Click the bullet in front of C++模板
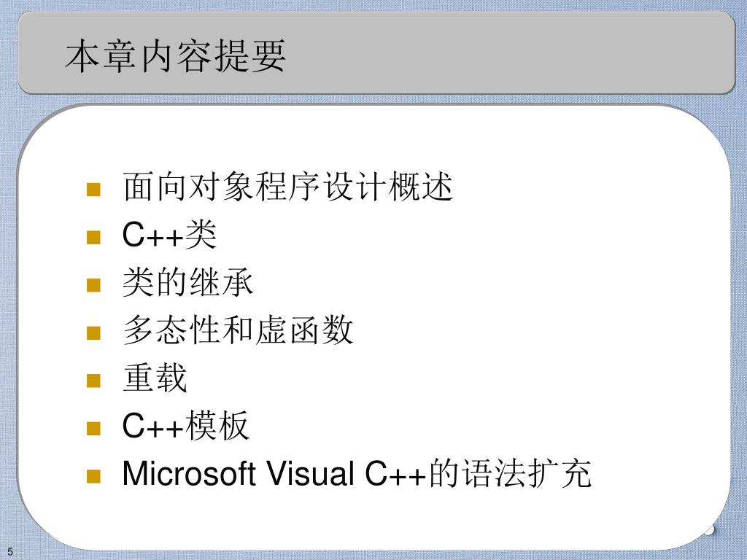The width and height of the screenshot is (747, 560). [93, 428]
